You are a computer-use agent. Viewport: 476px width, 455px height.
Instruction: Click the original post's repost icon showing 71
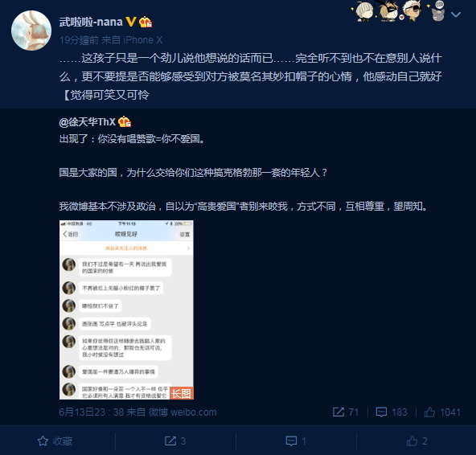[x=339, y=412]
